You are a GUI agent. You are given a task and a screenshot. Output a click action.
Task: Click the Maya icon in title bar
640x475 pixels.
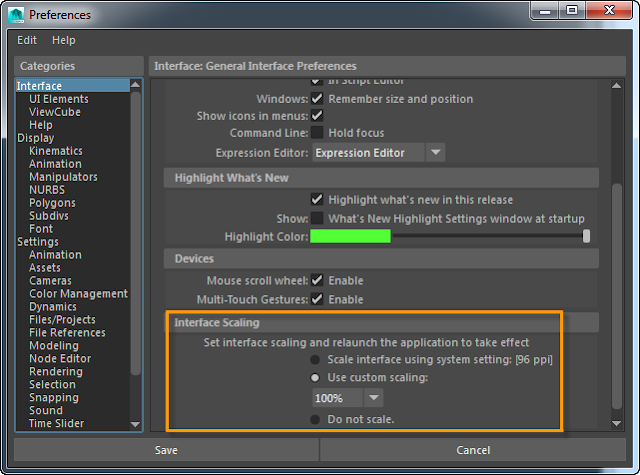pyautogui.click(x=16, y=15)
